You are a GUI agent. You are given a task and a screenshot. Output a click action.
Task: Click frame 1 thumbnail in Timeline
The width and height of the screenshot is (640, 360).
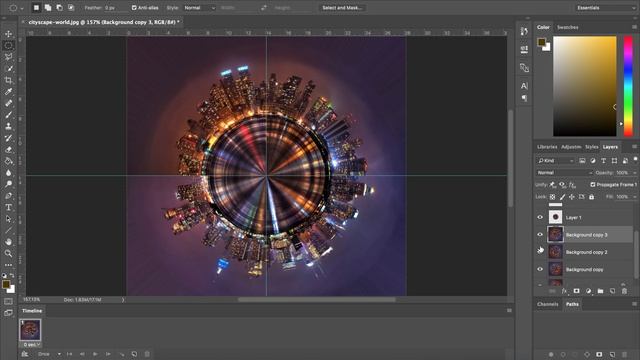[31, 330]
